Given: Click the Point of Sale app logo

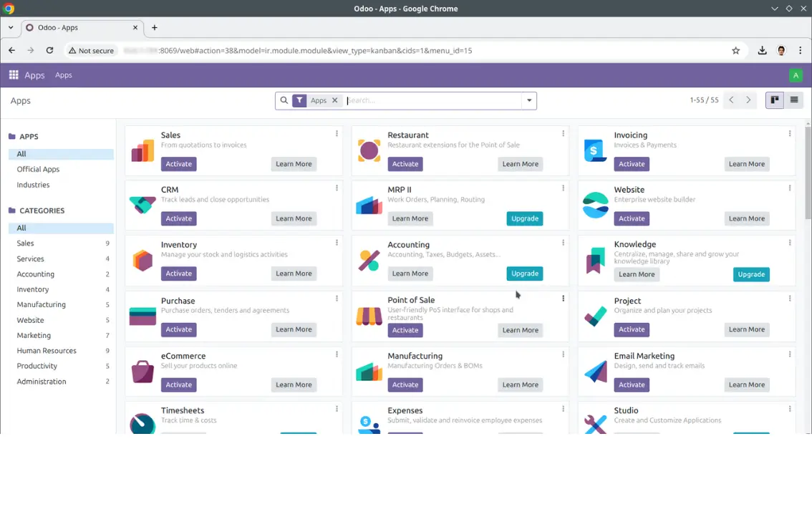Looking at the screenshot, I should (369, 315).
